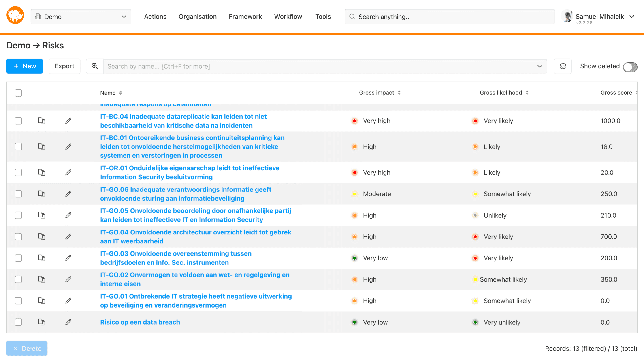Click the red Very high impact indicator dot
This screenshot has width=644, height=364.
[x=354, y=121]
